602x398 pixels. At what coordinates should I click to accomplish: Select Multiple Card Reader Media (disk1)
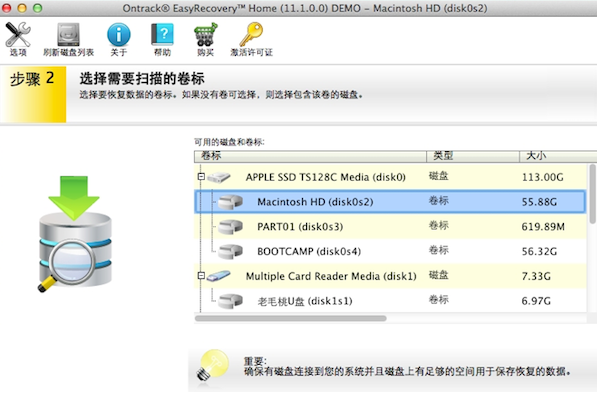390,276
